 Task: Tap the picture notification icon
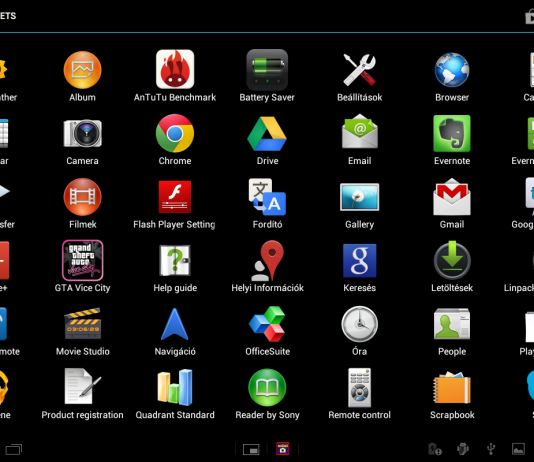[x=518, y=449]
